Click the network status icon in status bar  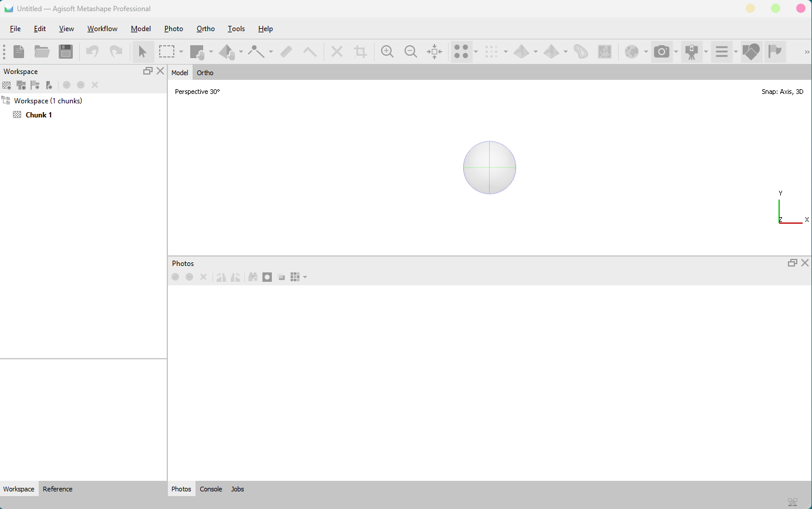(793, 503)
